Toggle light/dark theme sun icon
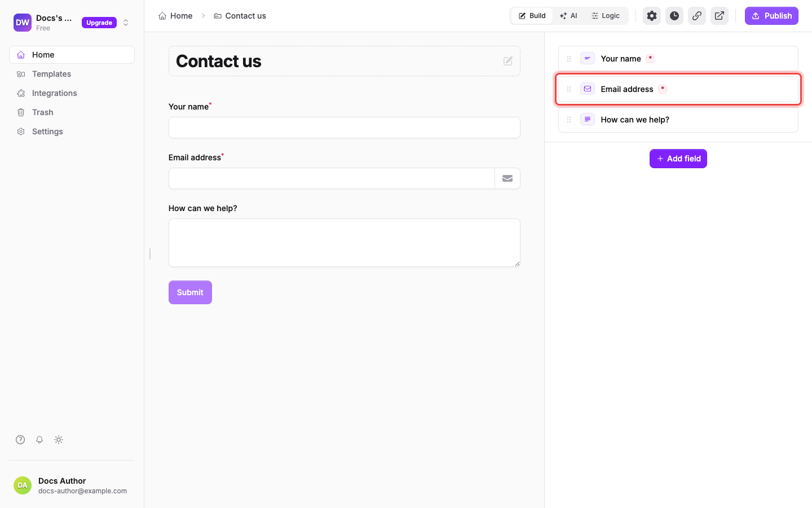 [59, 440]
